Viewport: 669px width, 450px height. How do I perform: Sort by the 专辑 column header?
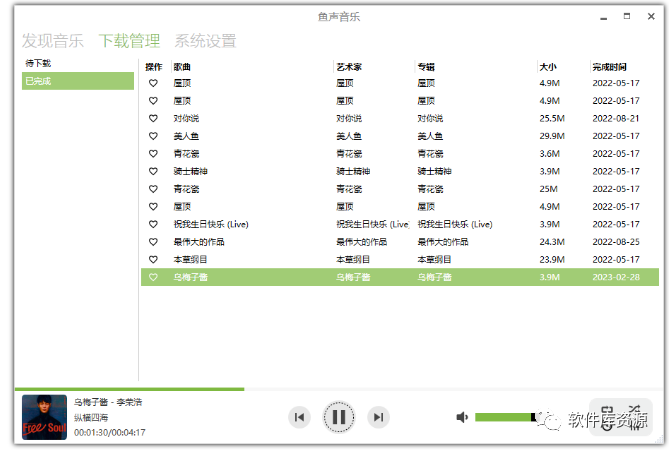(426, 67)
